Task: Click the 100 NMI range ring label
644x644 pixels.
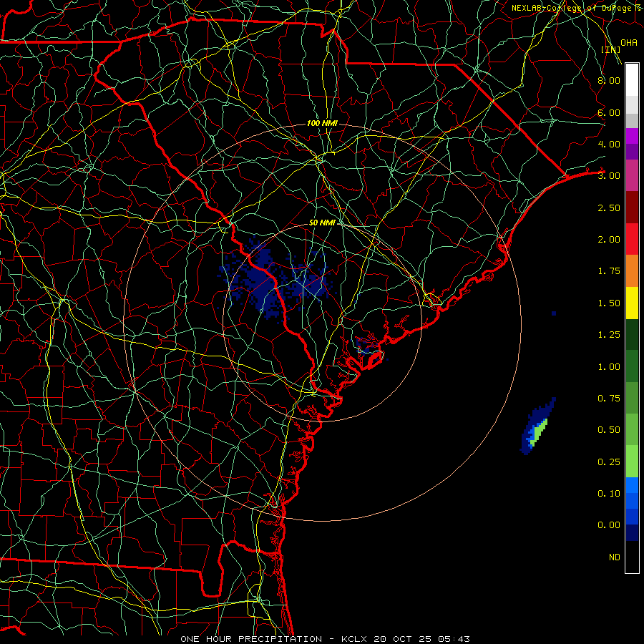Action: pyautogui.click(x=322, y=123)
